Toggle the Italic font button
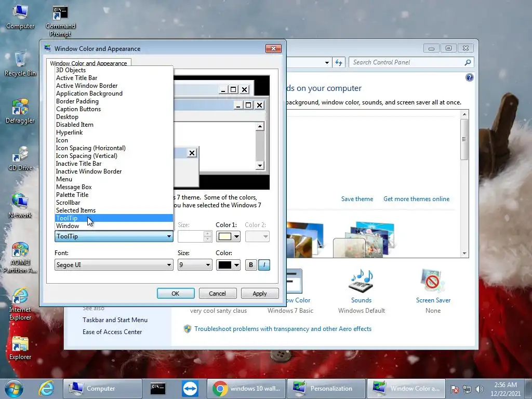The image size is (532, 399). pyautogui.click(x=264, y=265)
